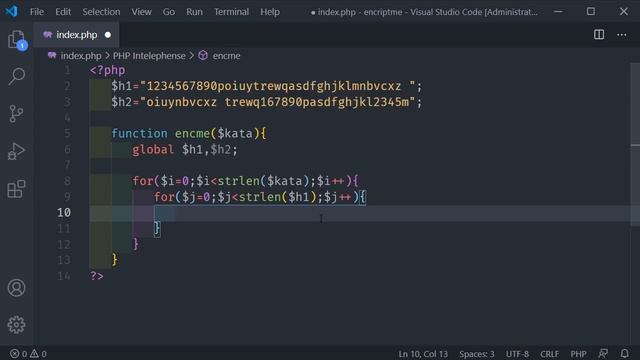Open the Go menu
Screen dimensions: 640x360
pyautogui.click(x=169, y=12)
